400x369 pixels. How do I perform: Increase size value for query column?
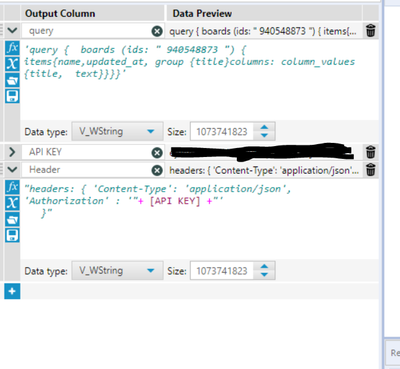coord(264,128)
